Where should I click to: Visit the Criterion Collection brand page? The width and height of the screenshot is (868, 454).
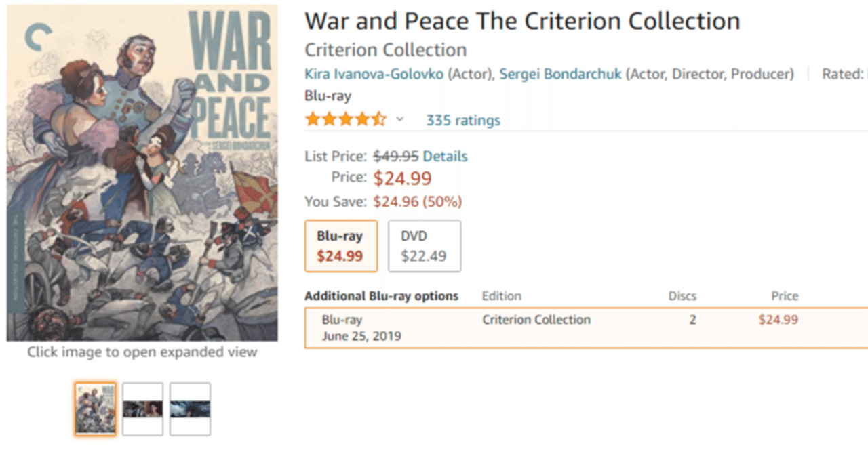pos(384,49)
